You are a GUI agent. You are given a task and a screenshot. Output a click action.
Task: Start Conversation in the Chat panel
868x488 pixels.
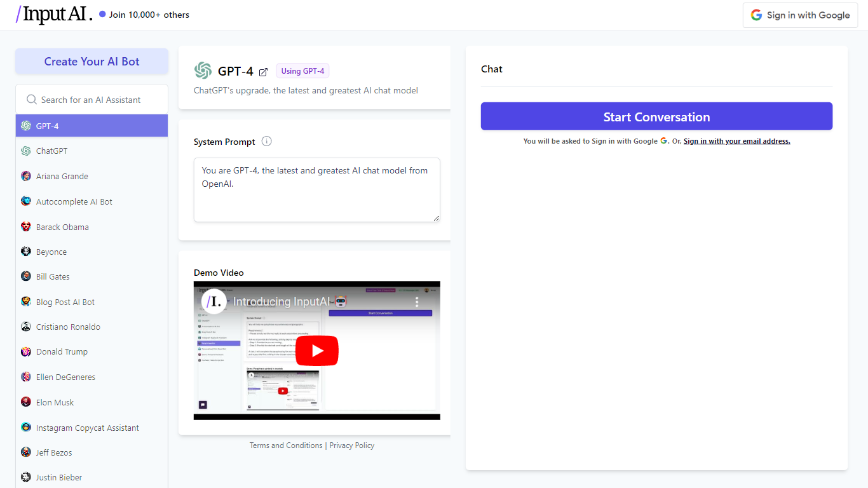click(x=656, y=117)
